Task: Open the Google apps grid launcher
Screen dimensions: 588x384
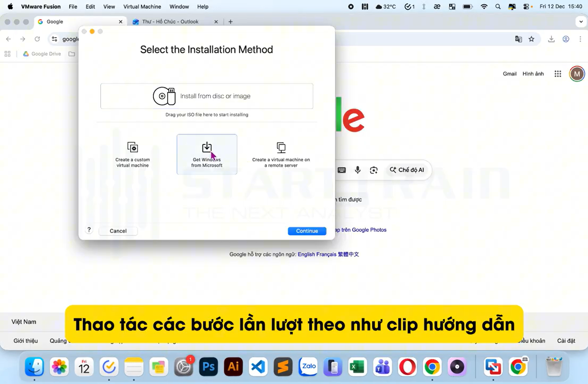Action: (x=557, y=74)
